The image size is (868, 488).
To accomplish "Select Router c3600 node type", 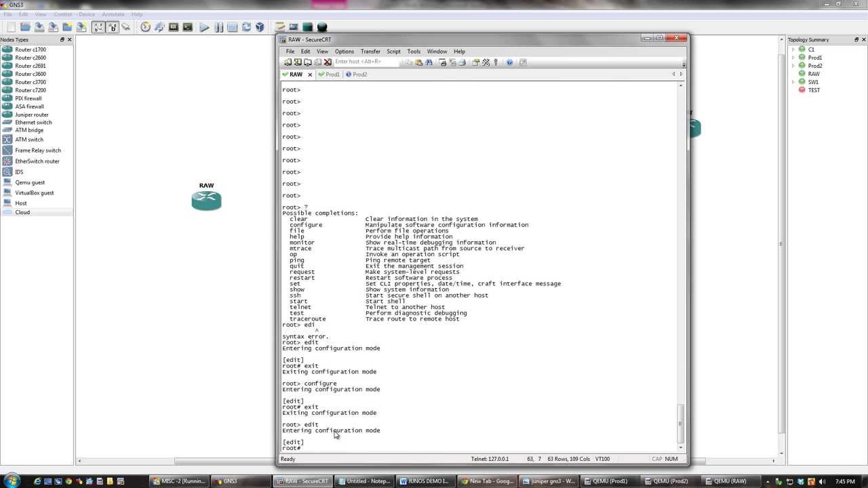I will (31, 74).
